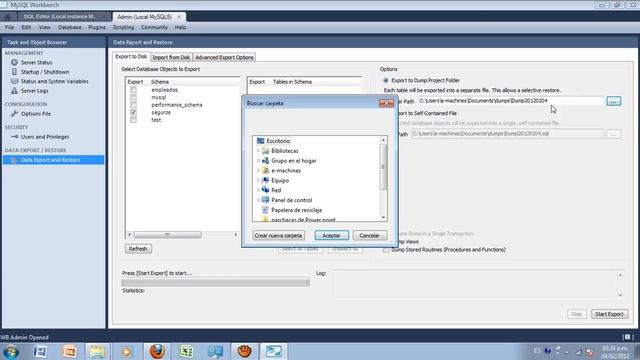Screen dimensions: 640x360
Task: Select Bibliotecas folder in dialog
Action: click(284, 151)
